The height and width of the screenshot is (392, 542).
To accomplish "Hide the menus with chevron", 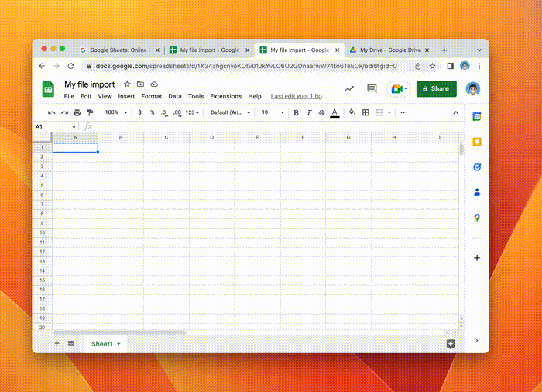I will coord(456,113).
